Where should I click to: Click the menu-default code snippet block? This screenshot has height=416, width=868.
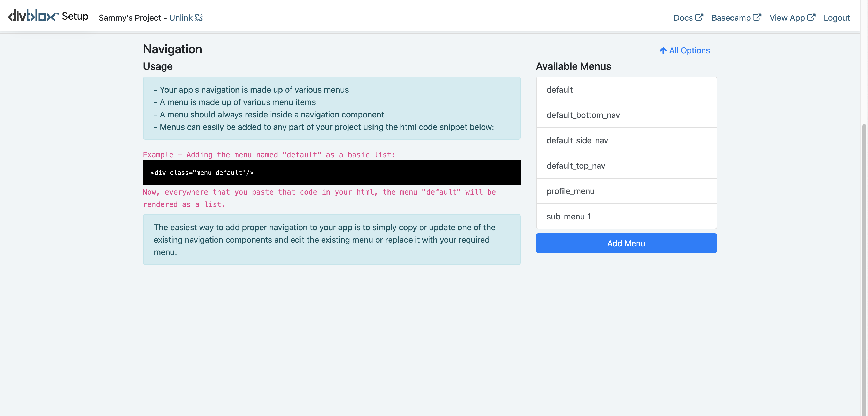332,173
